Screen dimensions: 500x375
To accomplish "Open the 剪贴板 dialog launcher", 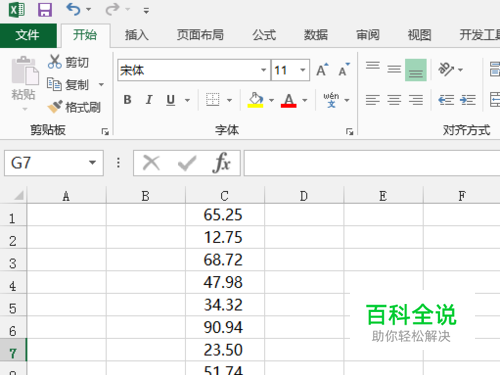I will [105, 132].
